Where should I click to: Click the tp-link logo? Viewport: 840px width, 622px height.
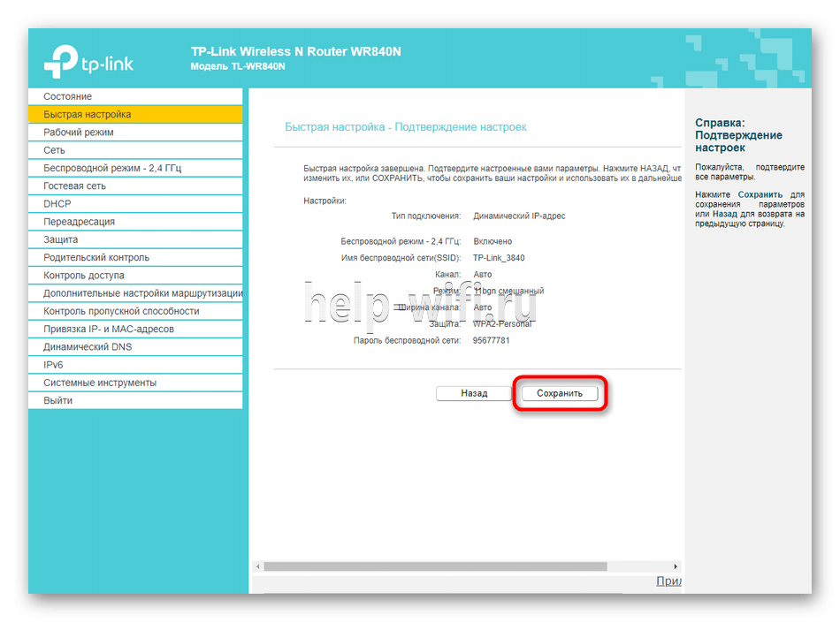pos(88,62)
